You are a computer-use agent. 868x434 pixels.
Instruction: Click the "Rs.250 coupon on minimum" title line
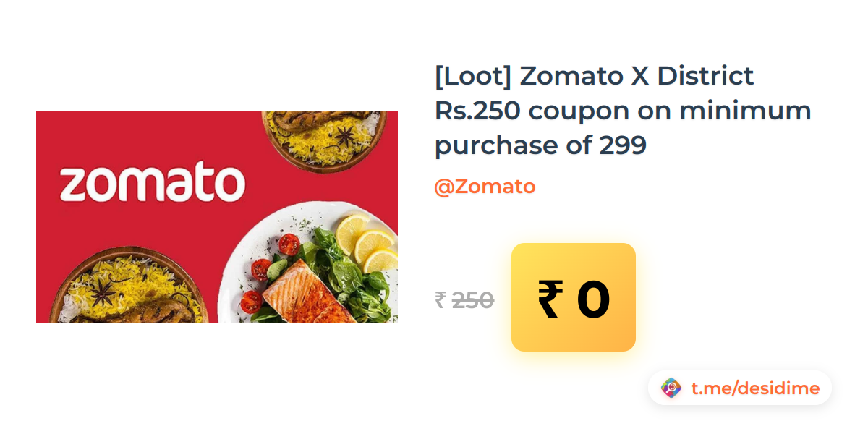623,111
